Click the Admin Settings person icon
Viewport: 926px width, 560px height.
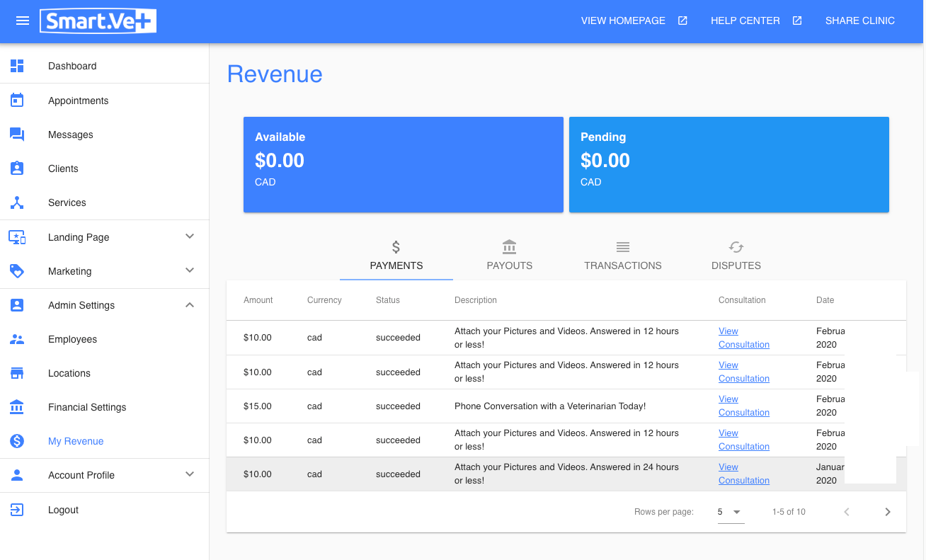click(x=17, y=305)
